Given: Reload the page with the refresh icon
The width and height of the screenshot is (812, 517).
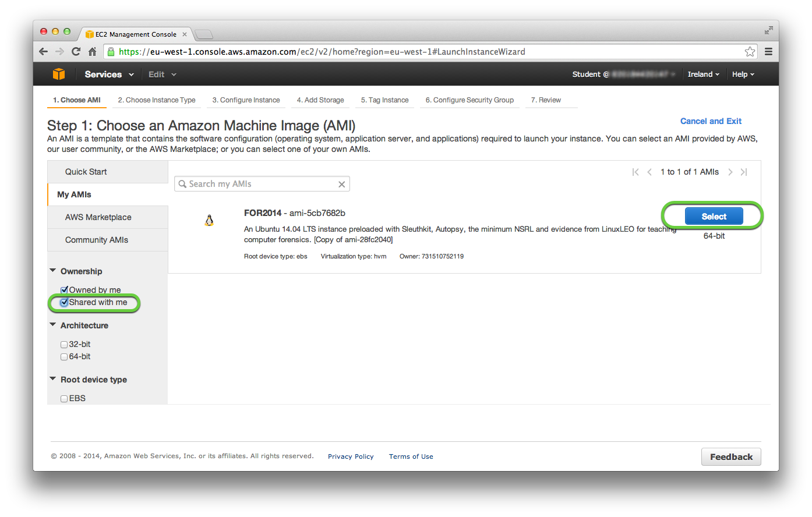Looking at the screenshot, I should pos(76,51).
